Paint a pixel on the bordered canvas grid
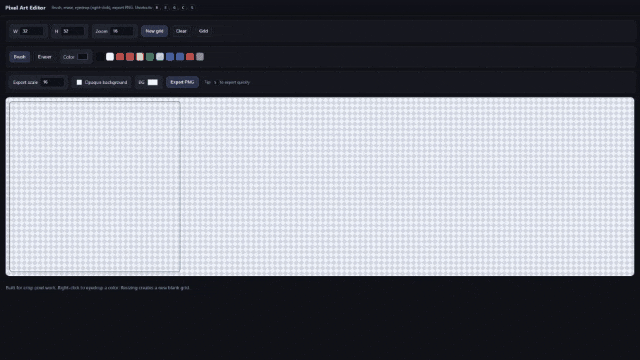This screenshot has height=360, width=640. [x=95, y=187]
